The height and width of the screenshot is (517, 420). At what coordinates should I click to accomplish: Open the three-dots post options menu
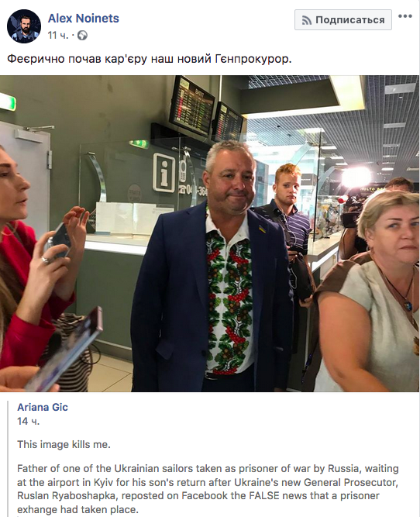point(405,16)
